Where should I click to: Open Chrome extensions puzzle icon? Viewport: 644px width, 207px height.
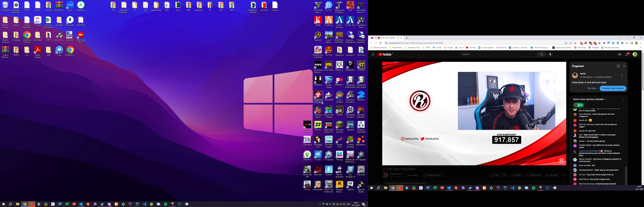pos(622,43)
